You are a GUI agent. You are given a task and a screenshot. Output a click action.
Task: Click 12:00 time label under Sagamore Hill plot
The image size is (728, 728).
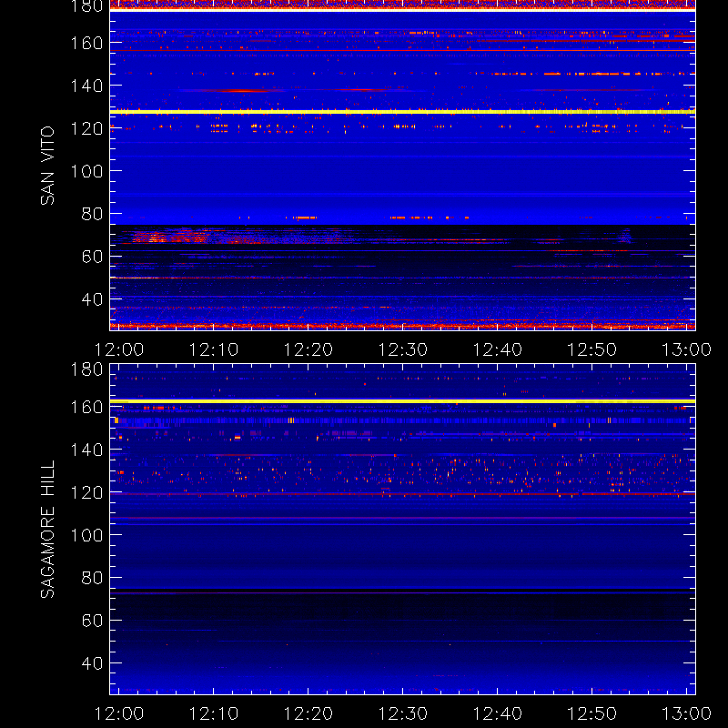point(119,713)
